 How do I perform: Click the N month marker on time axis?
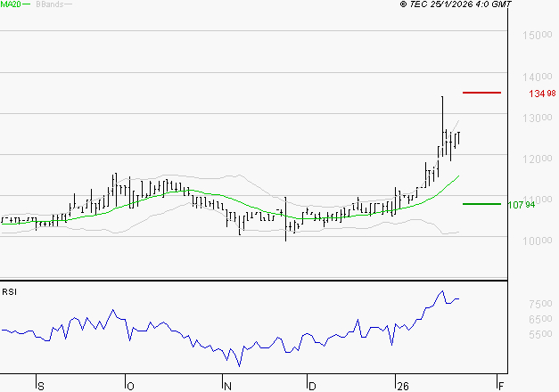coord(228,386)
